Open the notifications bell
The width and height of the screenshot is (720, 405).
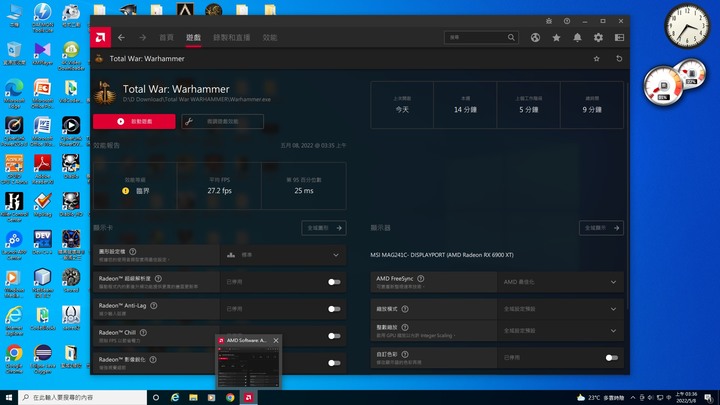click(x=577, y=38)
